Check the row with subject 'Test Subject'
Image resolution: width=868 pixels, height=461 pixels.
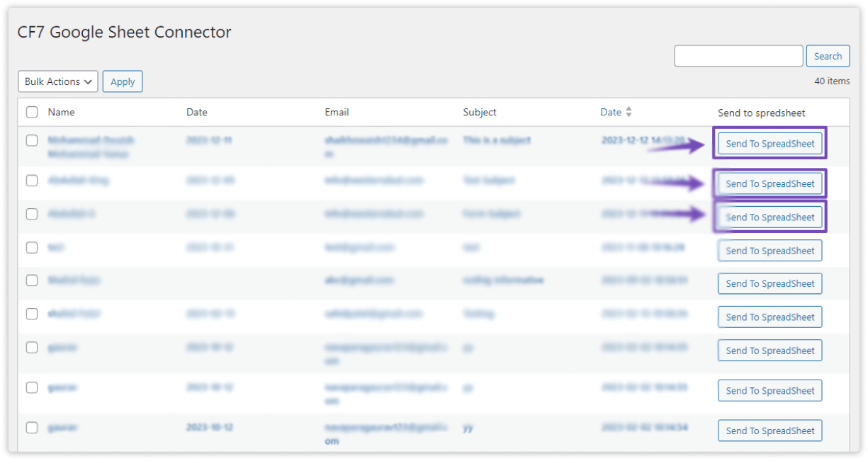(32, 181)
